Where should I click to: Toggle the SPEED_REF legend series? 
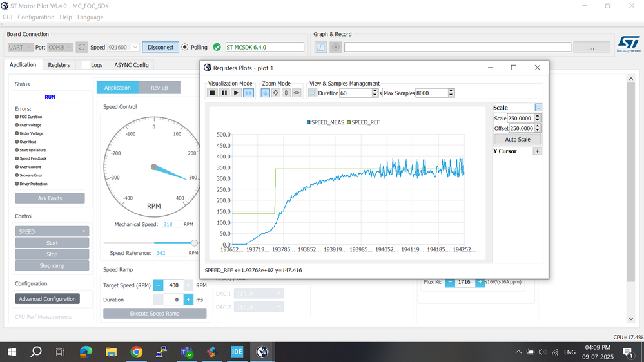364,122
